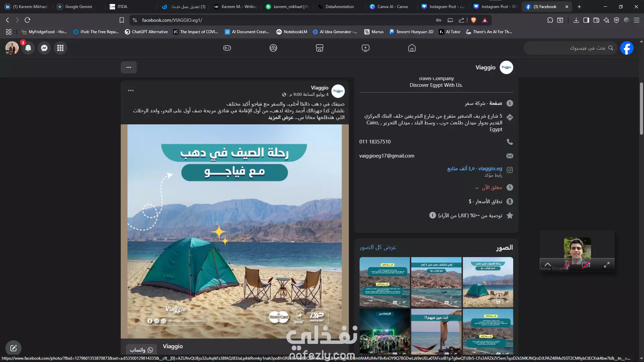644x362 pixels.
Task: Click the page vertical scrollbar
Action: [x=641, y=109]
